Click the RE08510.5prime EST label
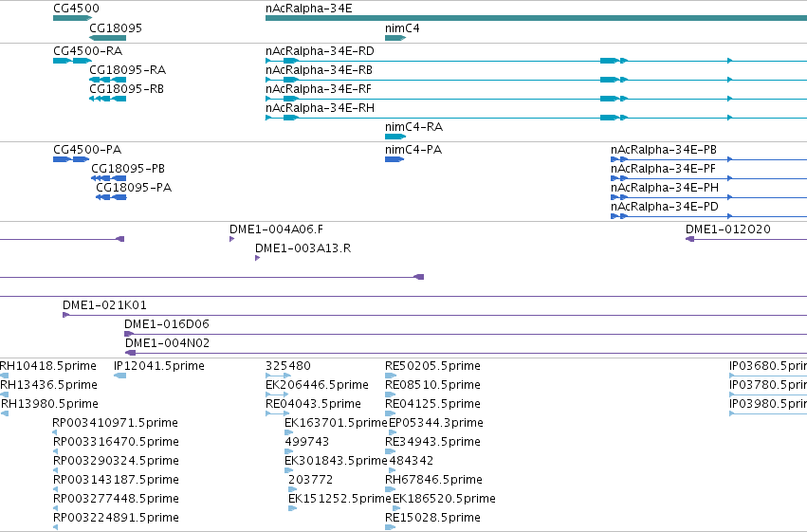Screen dimensions: 807x532 coord(432,385)
